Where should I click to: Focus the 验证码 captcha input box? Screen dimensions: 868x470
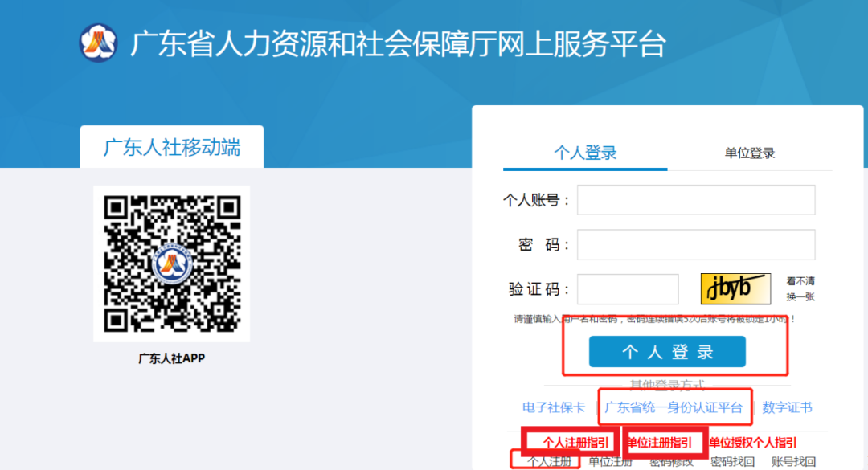point(628,289)
